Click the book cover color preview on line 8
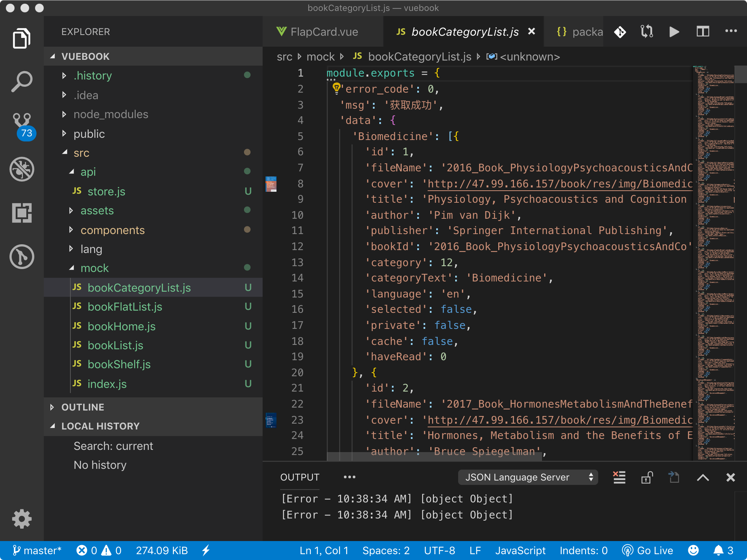Viewport: 747px width, 560px height. click(271, 184)
